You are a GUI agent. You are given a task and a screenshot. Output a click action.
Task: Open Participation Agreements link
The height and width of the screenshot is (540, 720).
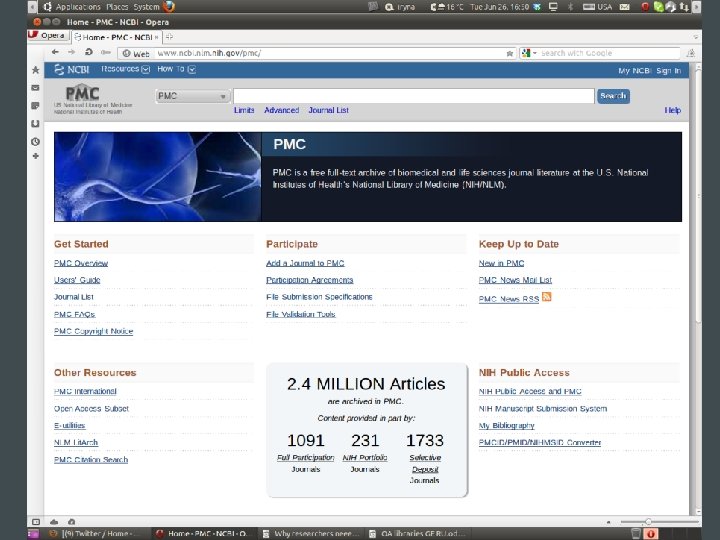(309, 280)
